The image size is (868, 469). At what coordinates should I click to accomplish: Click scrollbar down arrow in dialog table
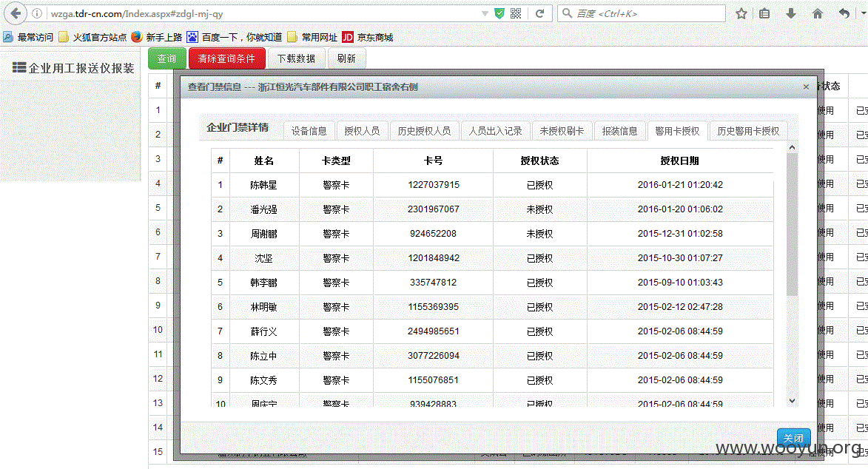tap(793, 401)
